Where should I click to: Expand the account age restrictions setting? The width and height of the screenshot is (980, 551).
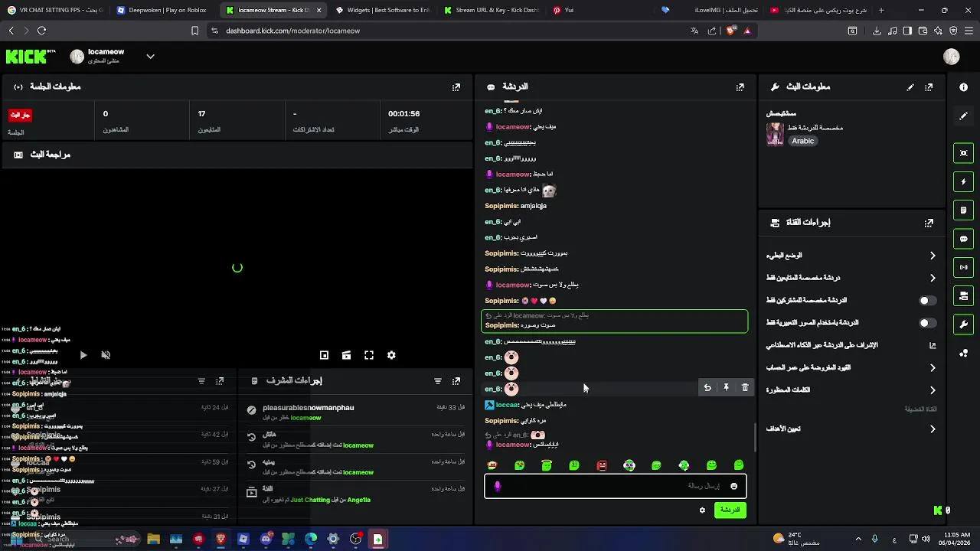coord(851,368)
